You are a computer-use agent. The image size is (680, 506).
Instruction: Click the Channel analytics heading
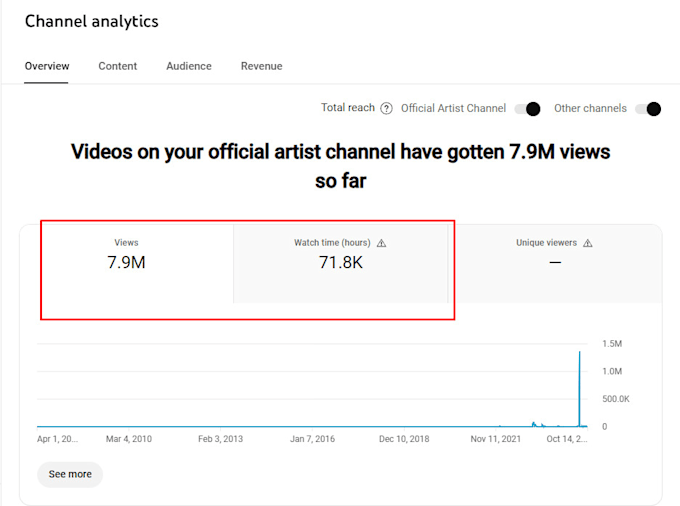(x=92, y=21)
